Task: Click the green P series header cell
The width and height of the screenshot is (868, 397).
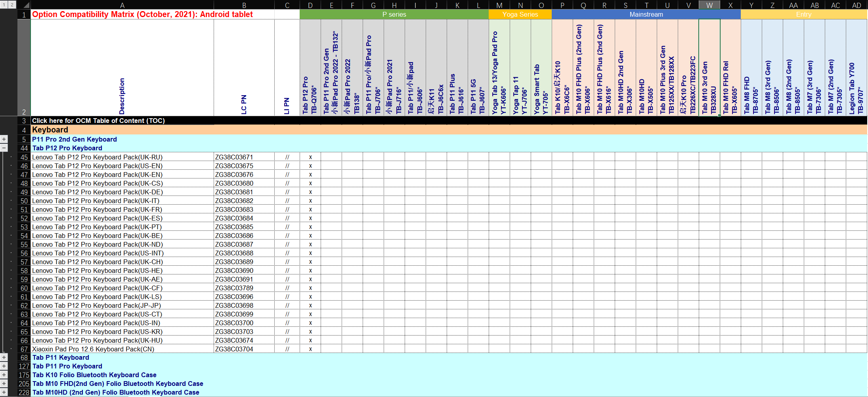Action: [x=394, y=14]
